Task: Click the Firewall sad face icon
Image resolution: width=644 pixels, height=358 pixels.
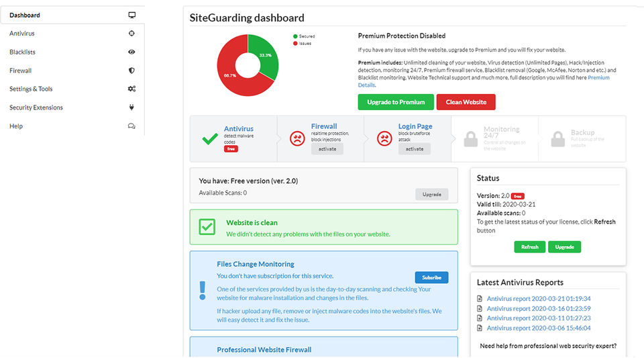Action: pos(297,138)
